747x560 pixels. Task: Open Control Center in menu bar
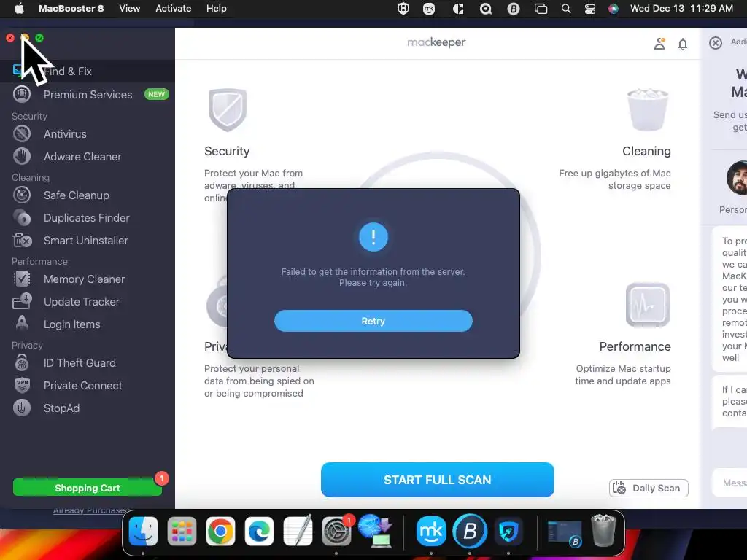tap(589, 9)
